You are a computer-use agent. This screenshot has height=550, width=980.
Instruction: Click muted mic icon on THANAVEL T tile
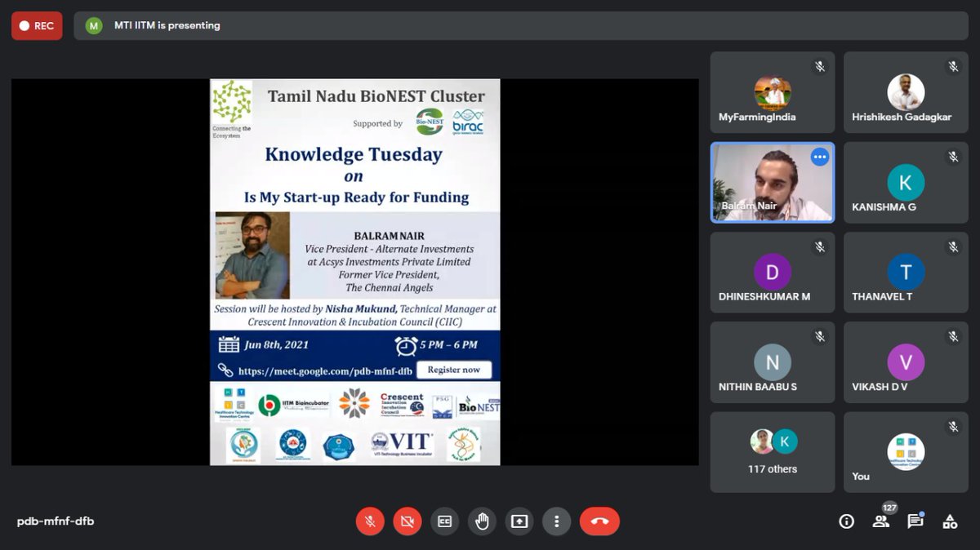tap(953, 246)
